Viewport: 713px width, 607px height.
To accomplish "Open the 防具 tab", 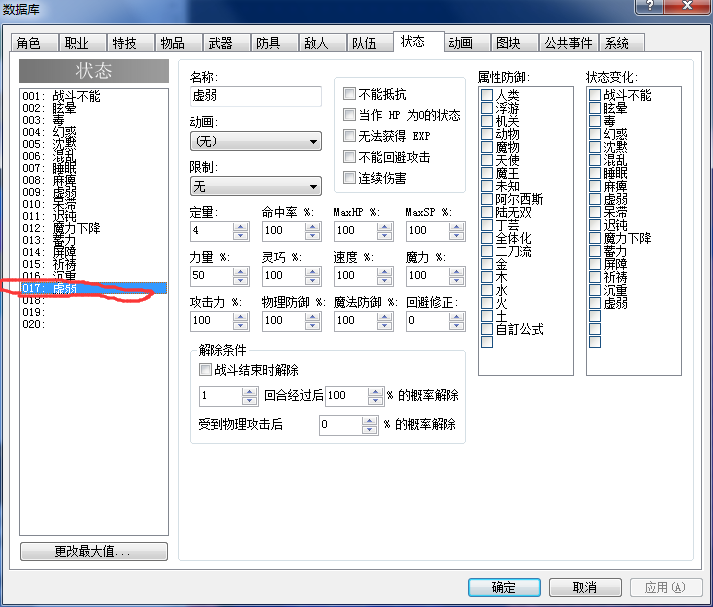I will pos(275,43).
